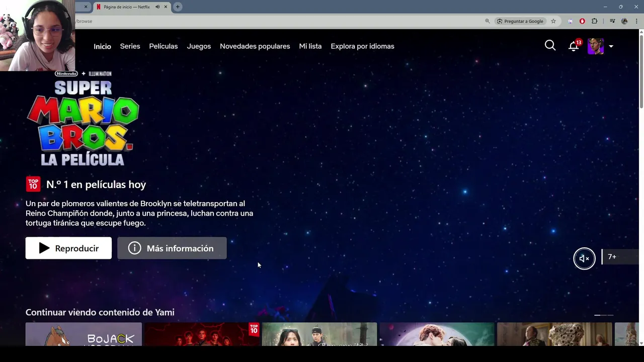The height and width of the screenshot is (362, 644).
Task: Open the purple extension icon in the toolbar
Action: click(570, 21)
